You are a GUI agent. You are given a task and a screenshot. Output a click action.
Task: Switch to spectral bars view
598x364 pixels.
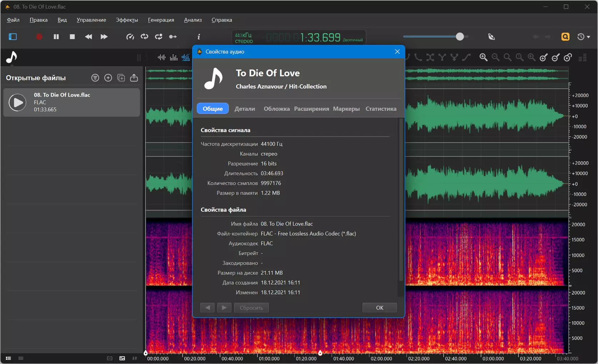coord(174,57)
